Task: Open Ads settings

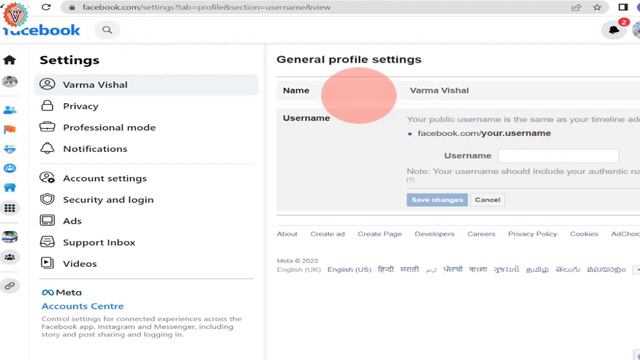Action: (146, 221)
